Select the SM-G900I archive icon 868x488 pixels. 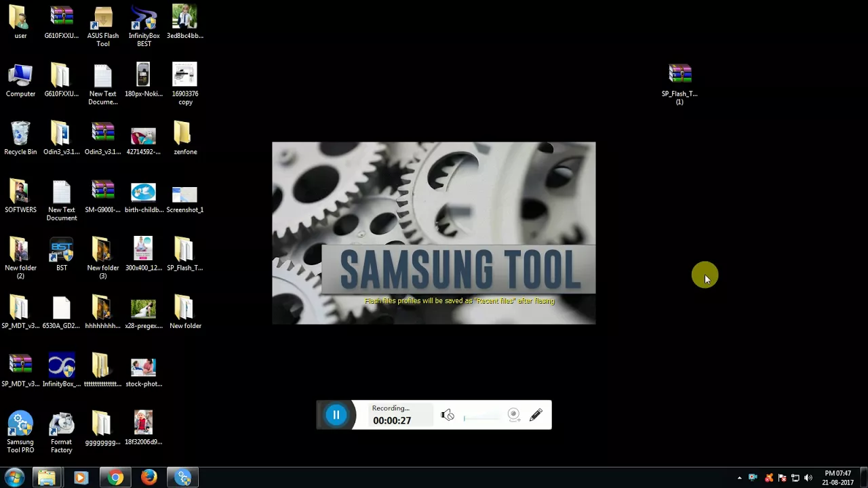103,197
